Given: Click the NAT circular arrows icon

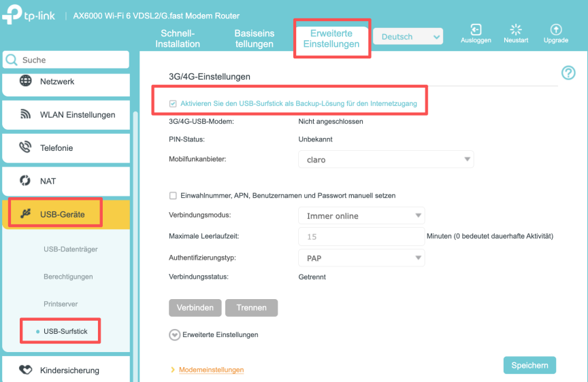Looking at the screenshot, I should click(25, 181).
